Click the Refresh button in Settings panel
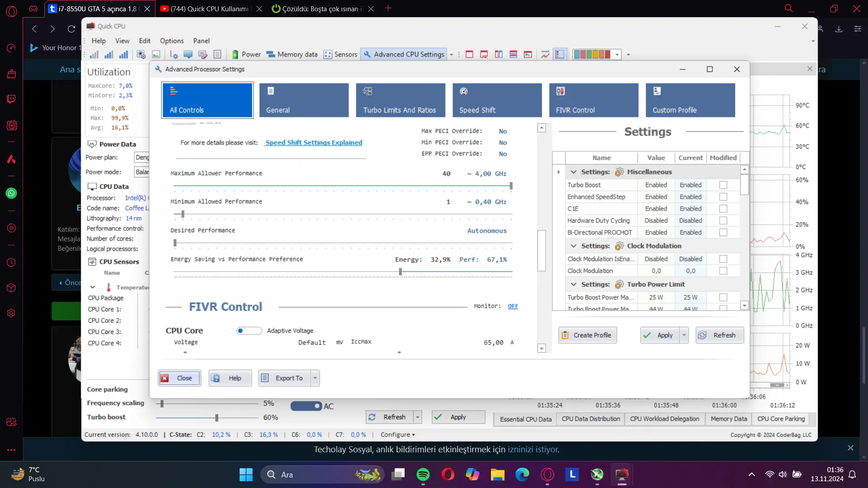 coord(720,335)
